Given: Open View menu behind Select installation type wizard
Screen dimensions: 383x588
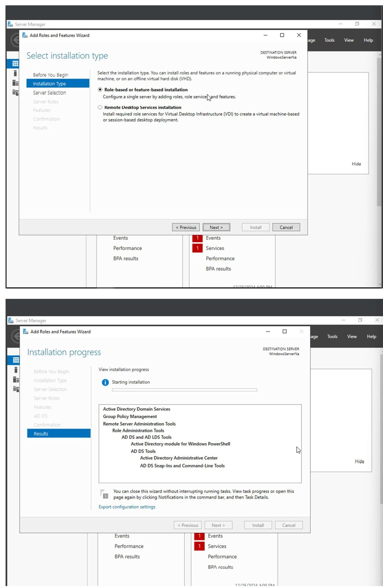Looking at the screenshot, I should pos(349,40).
